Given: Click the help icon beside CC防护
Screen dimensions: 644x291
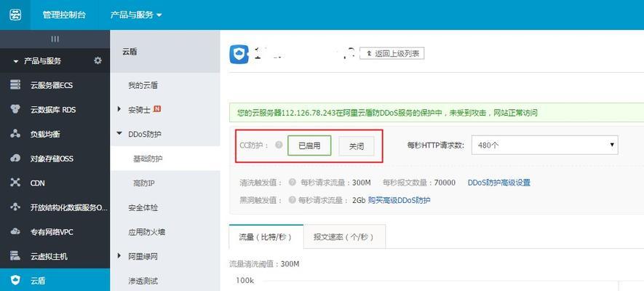Looking at the screenshot, I should click(279, 145).
